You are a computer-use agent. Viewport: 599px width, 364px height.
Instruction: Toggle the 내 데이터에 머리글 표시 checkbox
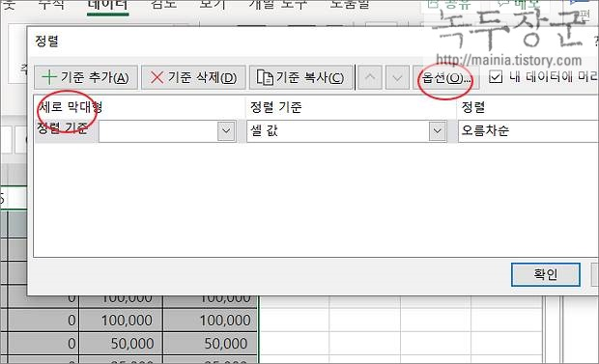click(x=496, y=77)
